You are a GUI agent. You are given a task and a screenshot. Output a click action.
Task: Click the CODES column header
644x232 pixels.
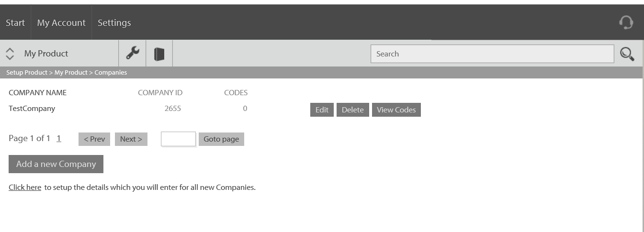[x=236, y=93]
